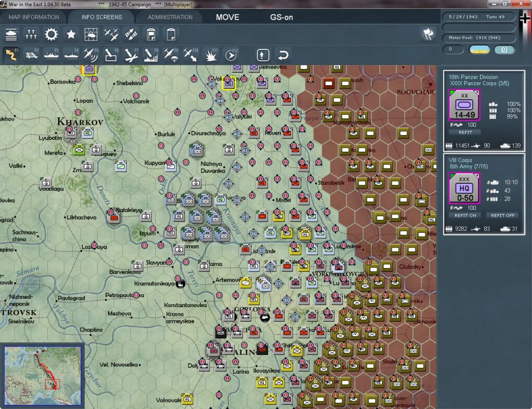Click REFIT OFF for VIII Corps
This screenshot has height=409, width=532.
click(x=502, y=216)
